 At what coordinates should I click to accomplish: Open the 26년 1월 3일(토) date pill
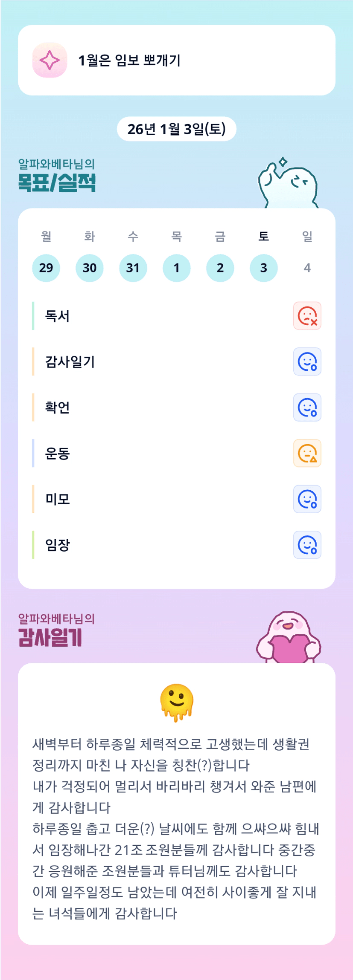(x=176, y=129)
